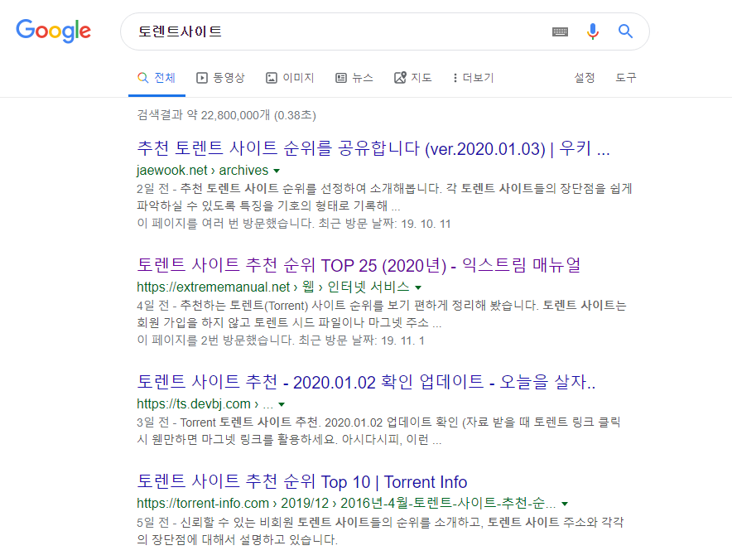Open the 도구 tools menu
Screen dimensions: 732x560
pyautogui.click(x=625, y=78)
